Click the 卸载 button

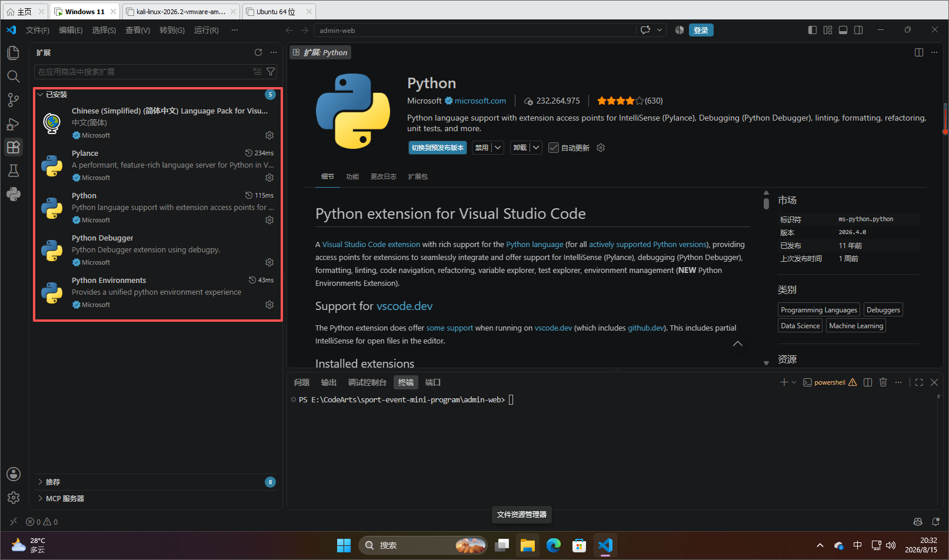pos(520,148)
